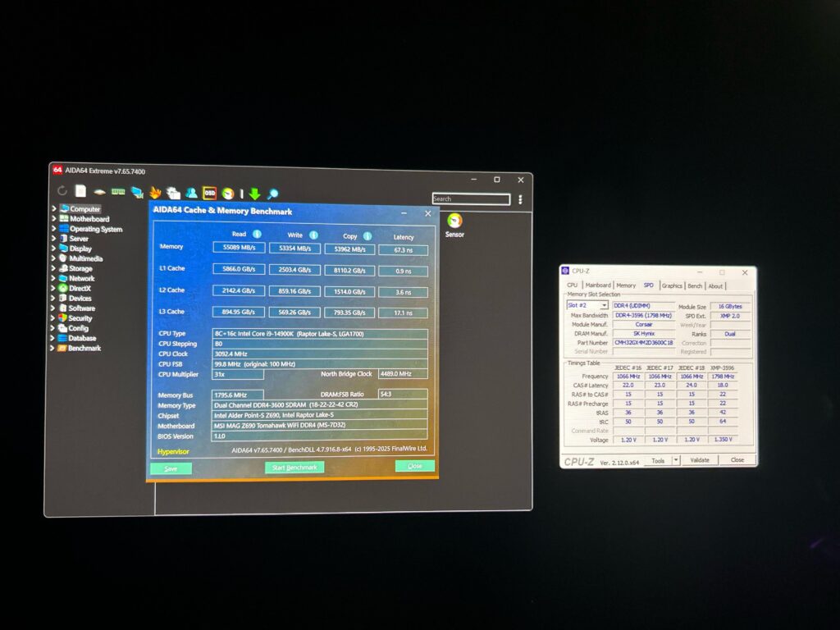Expand the Server tree node chevron
The height and width of the screenshot is (630, 840).
pyautogui.click(x=53, y=239)
